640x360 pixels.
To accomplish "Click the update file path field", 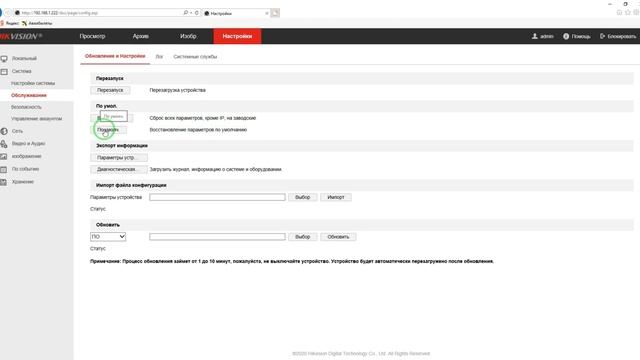I will [x=217, y=237].
